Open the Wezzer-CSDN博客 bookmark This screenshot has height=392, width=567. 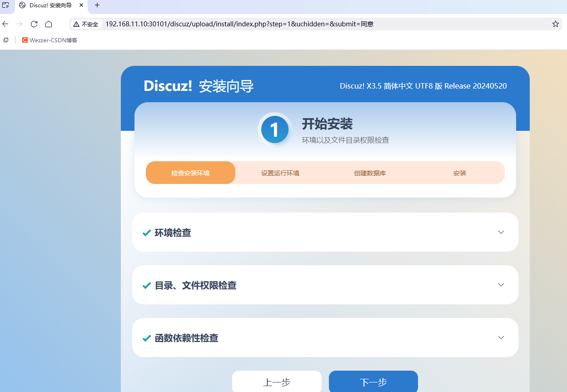[x=50, y=40]
